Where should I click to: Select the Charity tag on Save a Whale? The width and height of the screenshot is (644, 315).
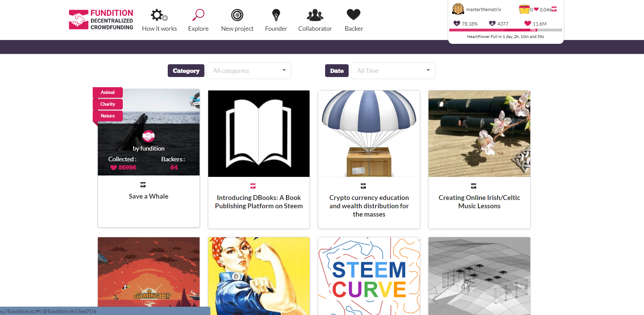(x=108, y=104)
